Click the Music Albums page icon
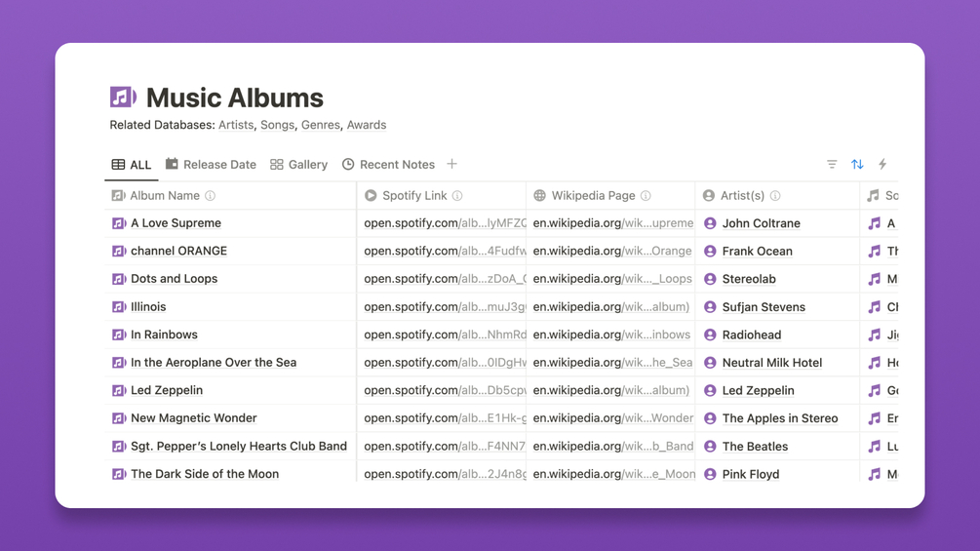 [x=123, y=97]
